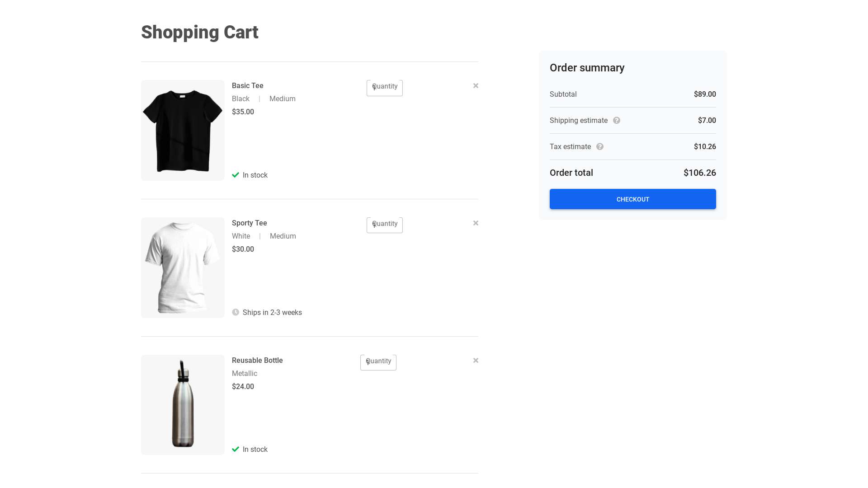Open Sporty Tee quantity dropdown

(384, 225)
